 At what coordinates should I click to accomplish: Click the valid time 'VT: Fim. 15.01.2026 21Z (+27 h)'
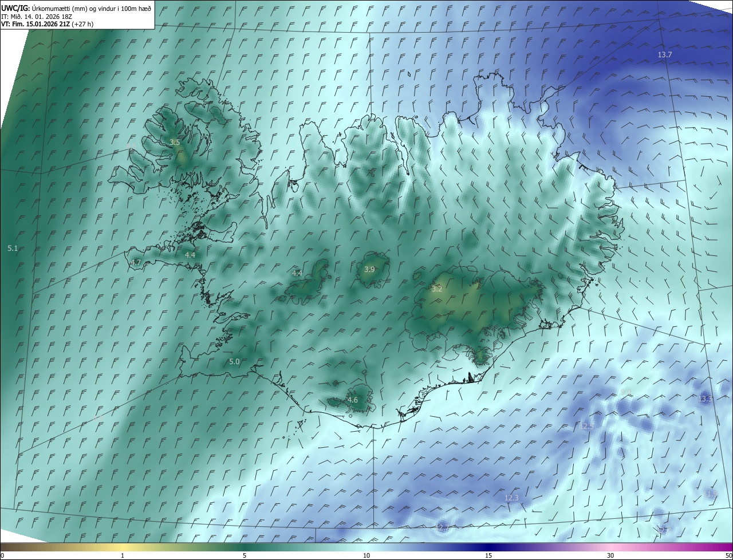coord(47,24)
